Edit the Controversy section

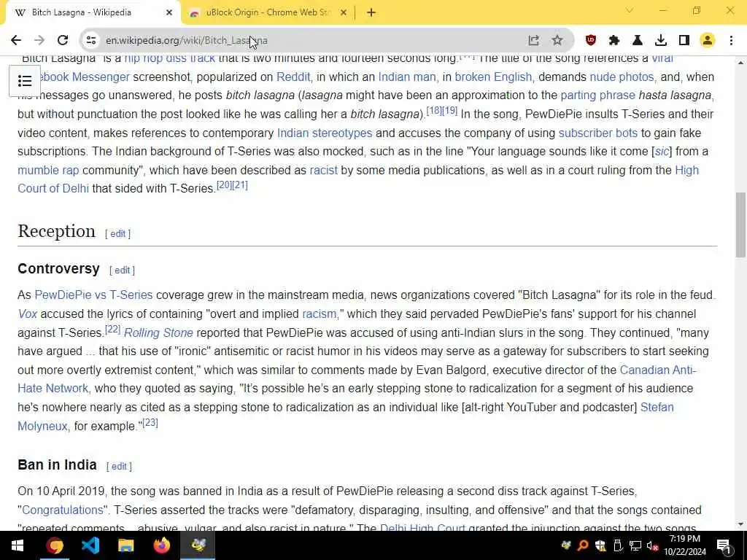click(122, 271)
